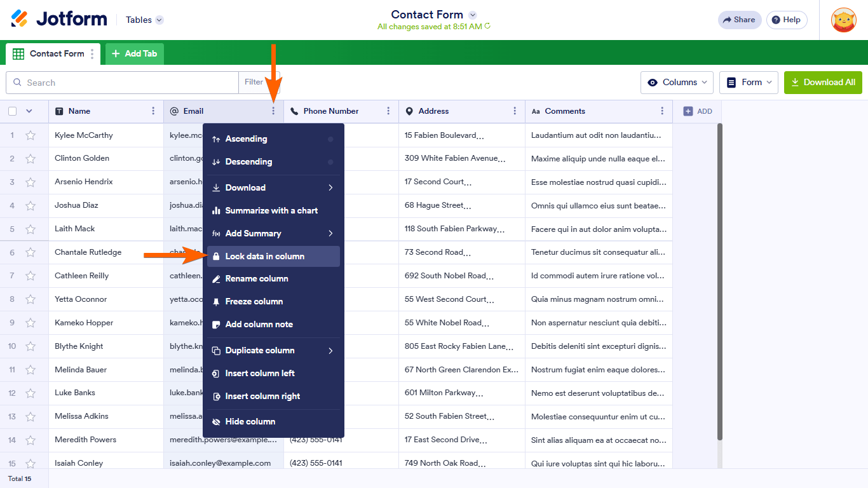
Task: Expand the Duplicate column submenu
Action: point(261,350)
